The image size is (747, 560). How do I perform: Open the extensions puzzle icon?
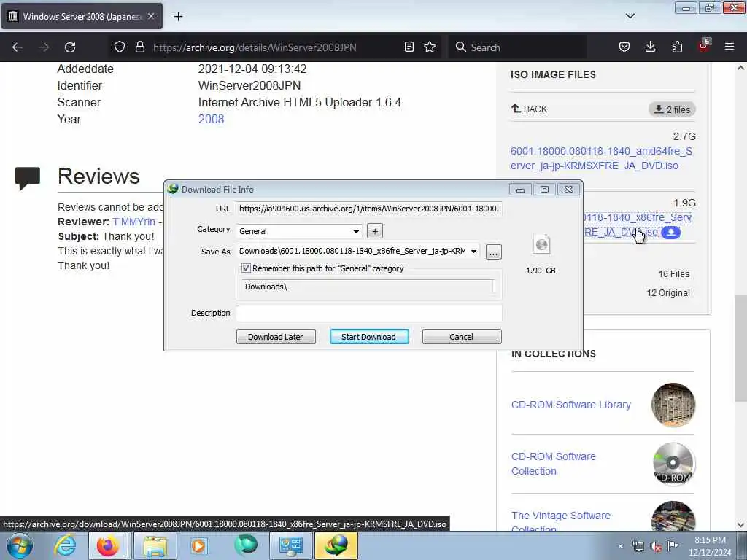point(677,47)
